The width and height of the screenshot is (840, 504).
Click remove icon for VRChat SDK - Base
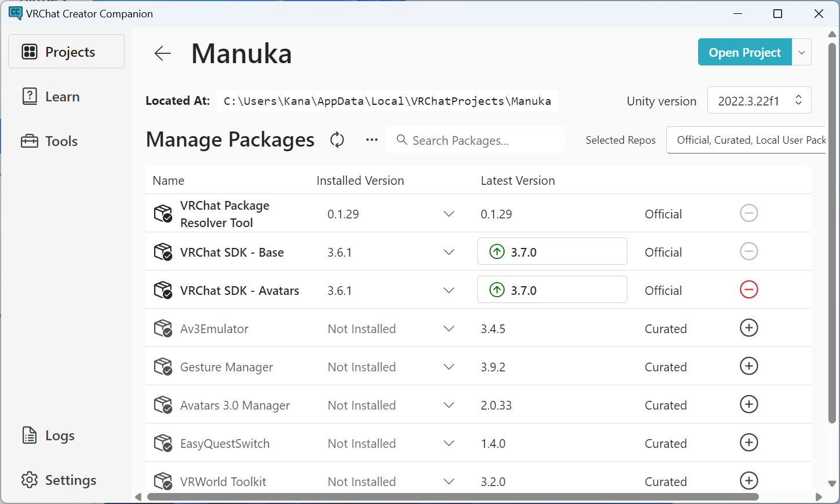point(749,251)
